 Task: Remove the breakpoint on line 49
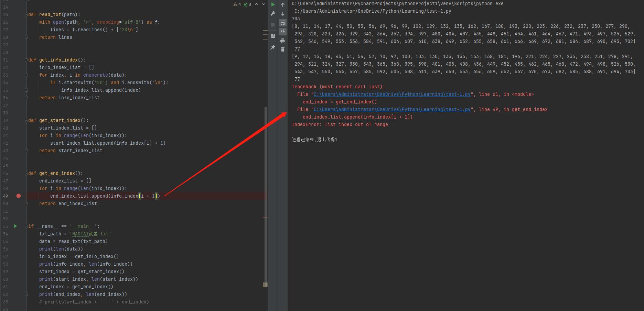[19, 196]
